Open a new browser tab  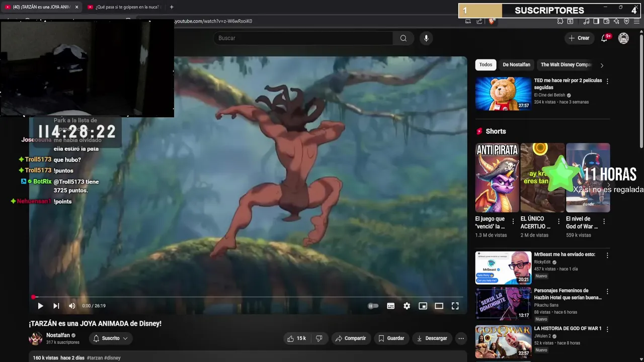tap(172, 7)
